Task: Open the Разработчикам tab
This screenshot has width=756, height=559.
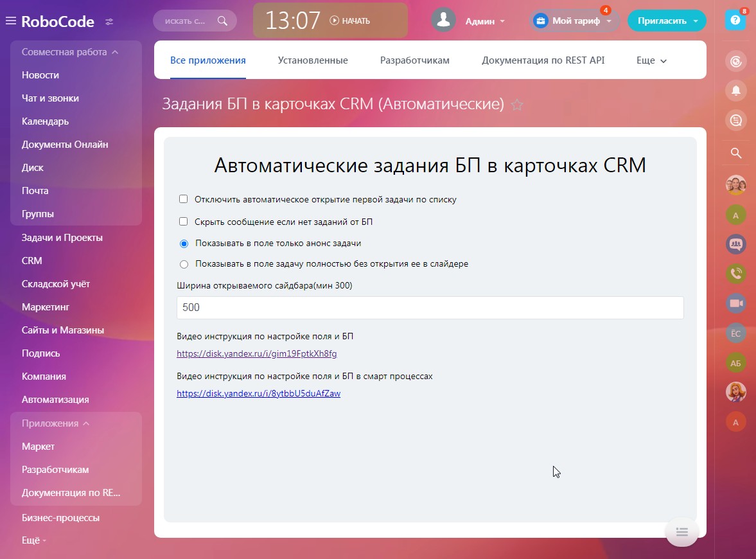Action: click(x=415, y=60)
